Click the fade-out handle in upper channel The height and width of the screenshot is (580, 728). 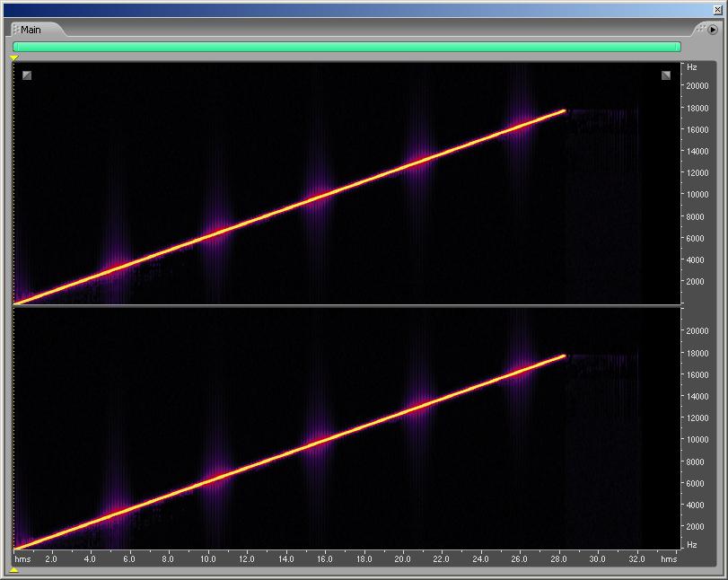pos(666,75)
